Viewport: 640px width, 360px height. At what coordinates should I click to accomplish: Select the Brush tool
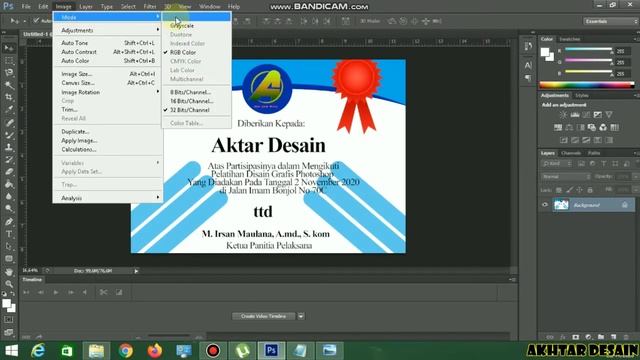9,135
